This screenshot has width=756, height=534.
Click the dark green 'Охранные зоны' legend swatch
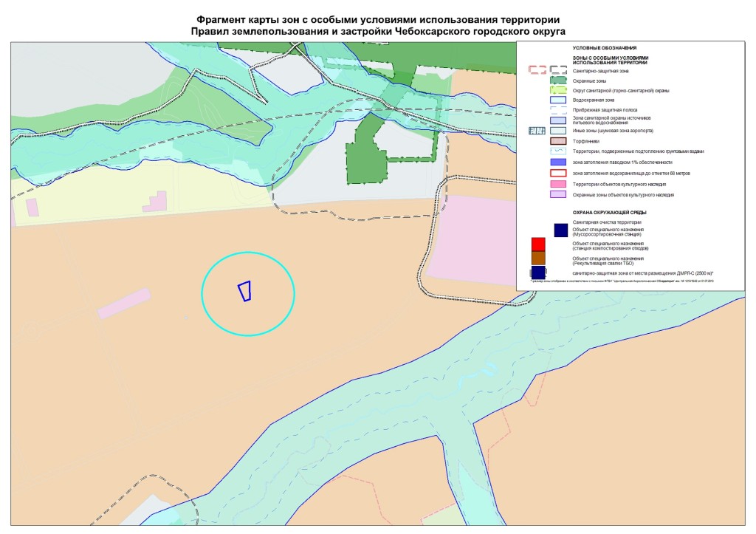[558, 80]
